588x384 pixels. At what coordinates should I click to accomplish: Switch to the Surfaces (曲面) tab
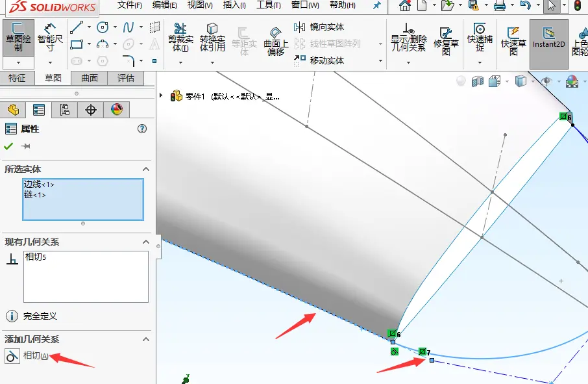90,78
